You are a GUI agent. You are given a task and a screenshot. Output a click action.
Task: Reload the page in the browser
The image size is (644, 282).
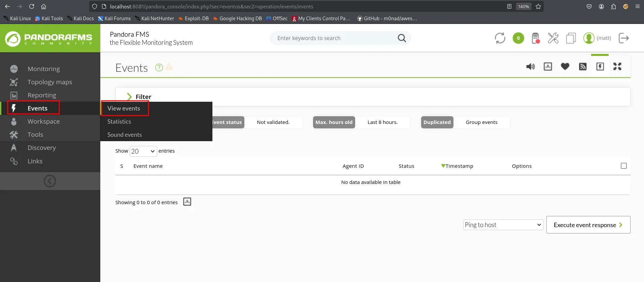point(32,6)
